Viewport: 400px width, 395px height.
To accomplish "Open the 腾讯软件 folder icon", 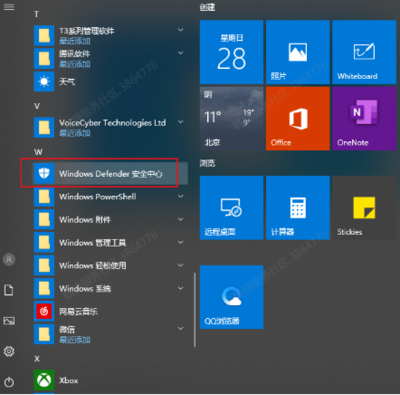I will coord(44,58).
